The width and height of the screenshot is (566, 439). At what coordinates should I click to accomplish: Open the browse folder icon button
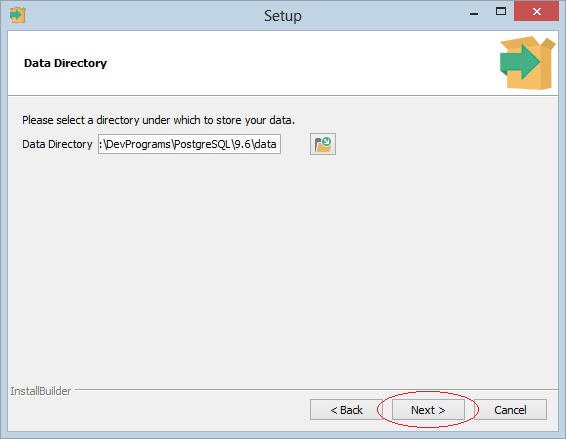[323, 144]
